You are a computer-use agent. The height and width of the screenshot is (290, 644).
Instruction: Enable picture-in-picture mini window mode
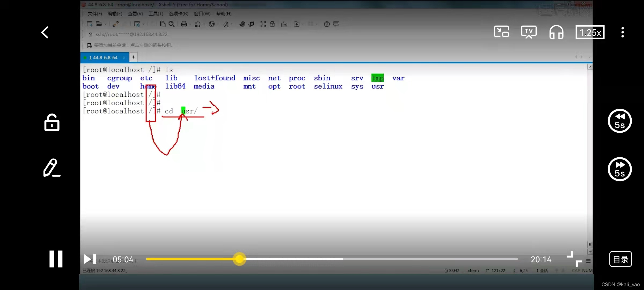[501, 32]
